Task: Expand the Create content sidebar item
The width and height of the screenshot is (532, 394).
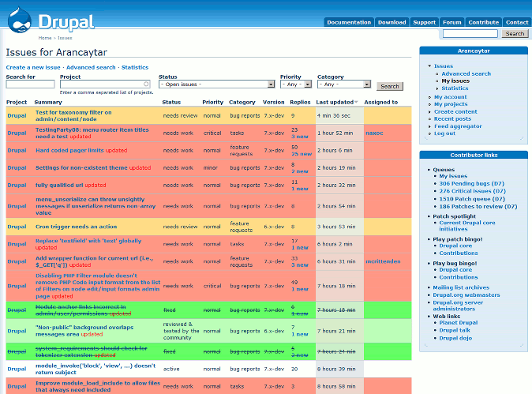Action: pyautogui.click(x=430, y=111)
